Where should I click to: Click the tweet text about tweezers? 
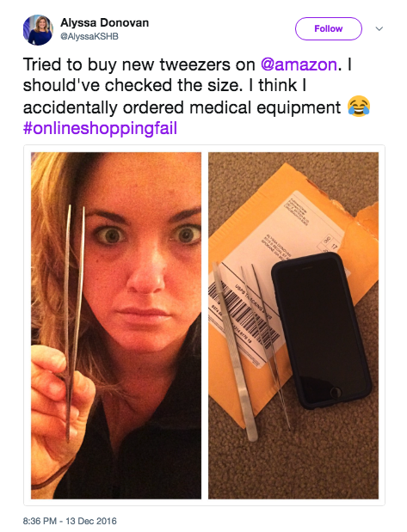(196, 97)
